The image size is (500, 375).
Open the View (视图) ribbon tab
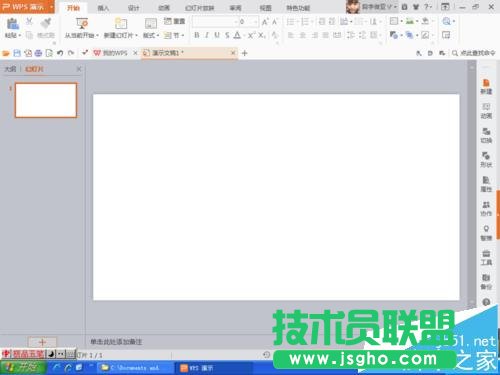(265, 8)
